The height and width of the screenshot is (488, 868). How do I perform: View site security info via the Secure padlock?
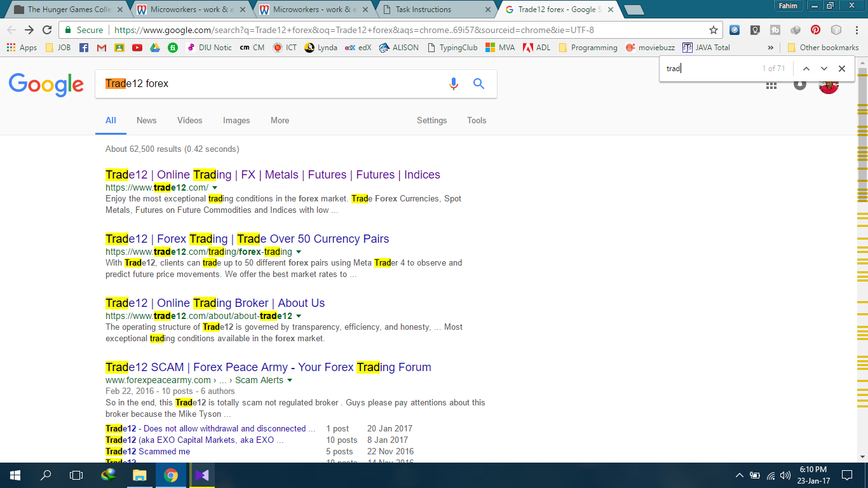85,30
